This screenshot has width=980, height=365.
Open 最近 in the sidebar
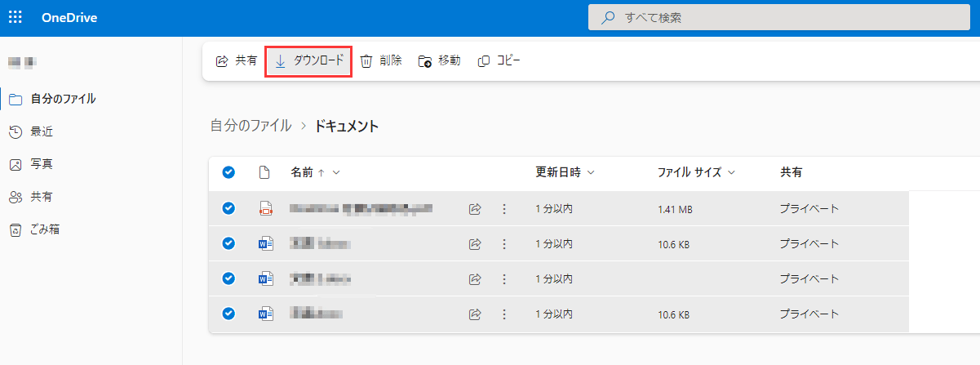32,131
